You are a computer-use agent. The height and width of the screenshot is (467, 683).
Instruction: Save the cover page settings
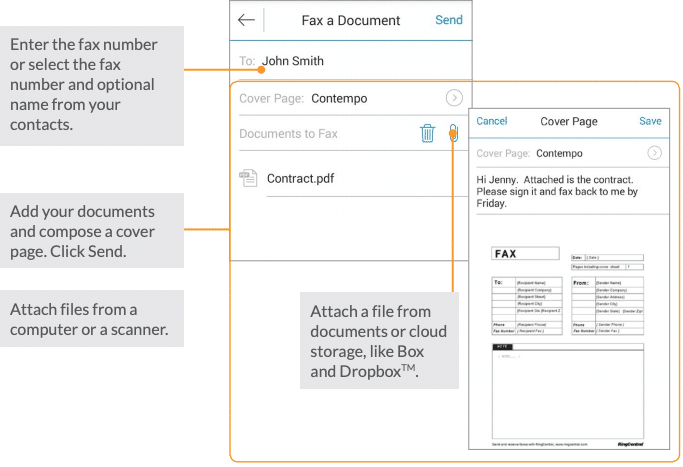[650, 121]
